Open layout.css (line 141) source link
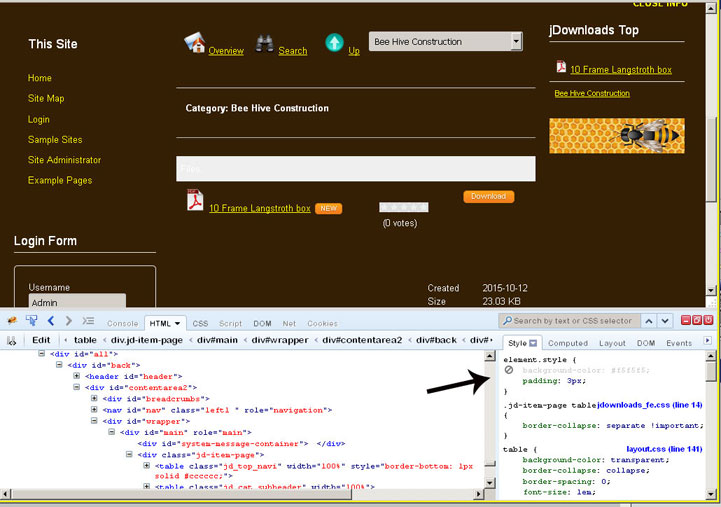This screenshot has height=507, width=721. point(664,449)
